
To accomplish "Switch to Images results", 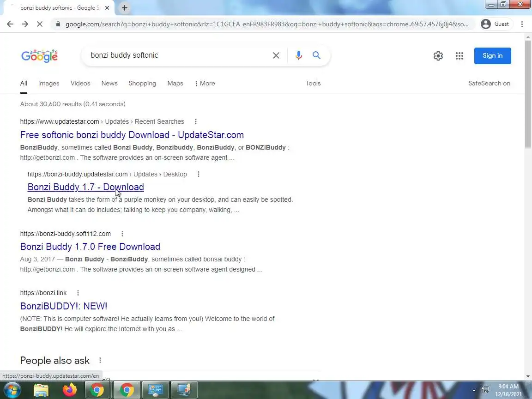I will click(48, 84).
